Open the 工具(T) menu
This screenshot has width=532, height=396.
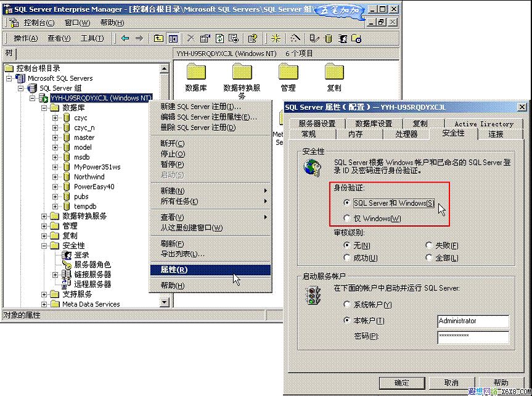click(x=92, y=38)
